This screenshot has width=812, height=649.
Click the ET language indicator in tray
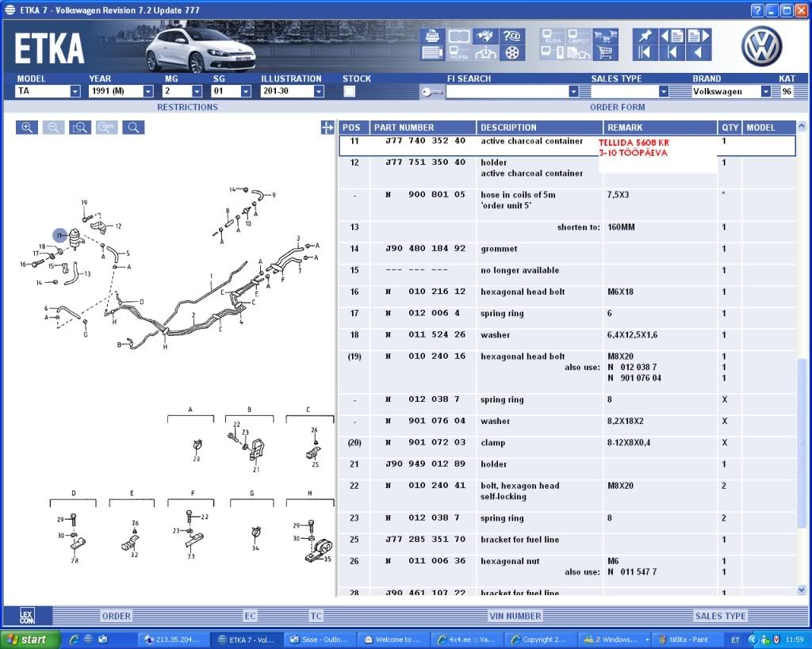(735, 639)
